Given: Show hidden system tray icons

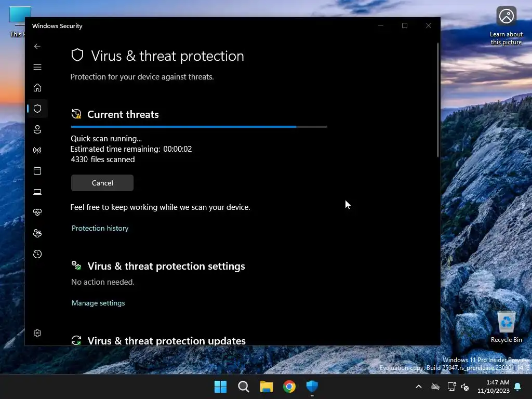Looking at the screenshot, I should (419, 387).
